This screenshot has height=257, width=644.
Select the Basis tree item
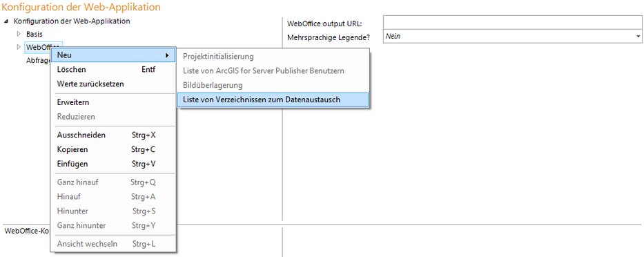[x=35, y=34]
